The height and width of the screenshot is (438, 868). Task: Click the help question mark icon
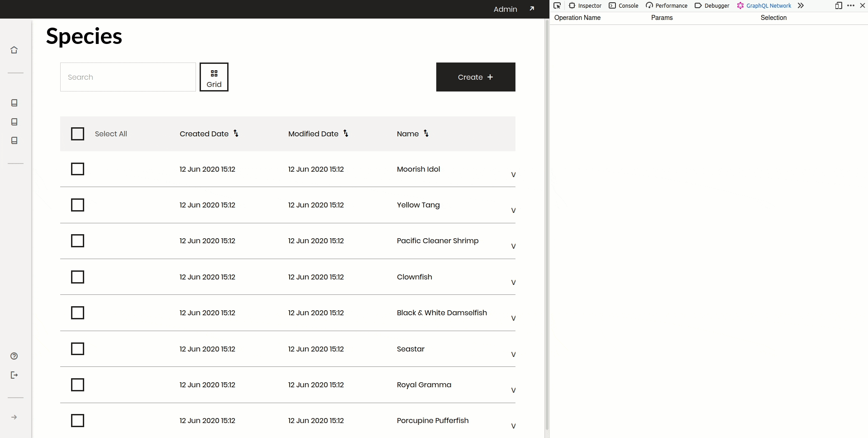click(x=14, y=356)
